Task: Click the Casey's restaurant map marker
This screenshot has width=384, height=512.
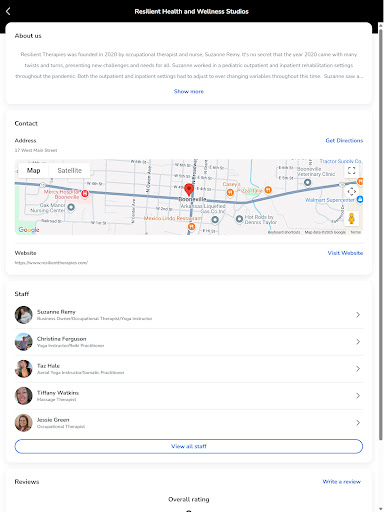Action: click(230, 192)
